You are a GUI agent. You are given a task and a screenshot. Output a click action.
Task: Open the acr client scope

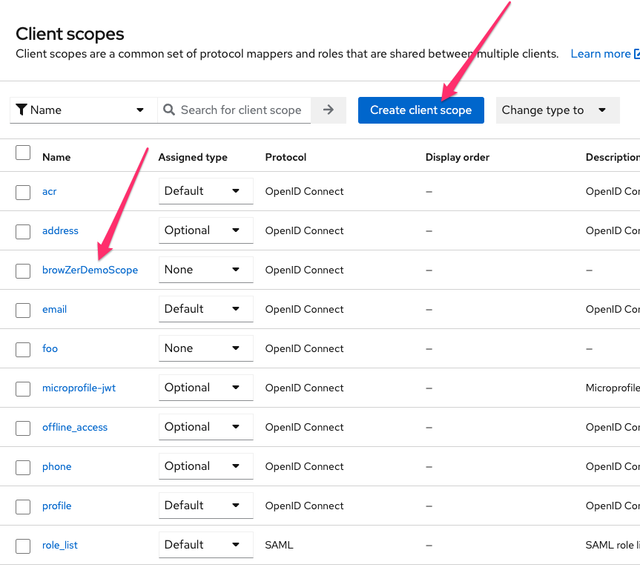point(49,191)
